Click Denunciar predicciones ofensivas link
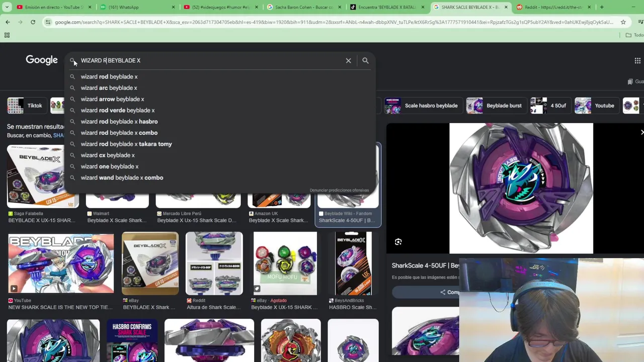This screenshot has width=644, height=362. pos(339,190)
